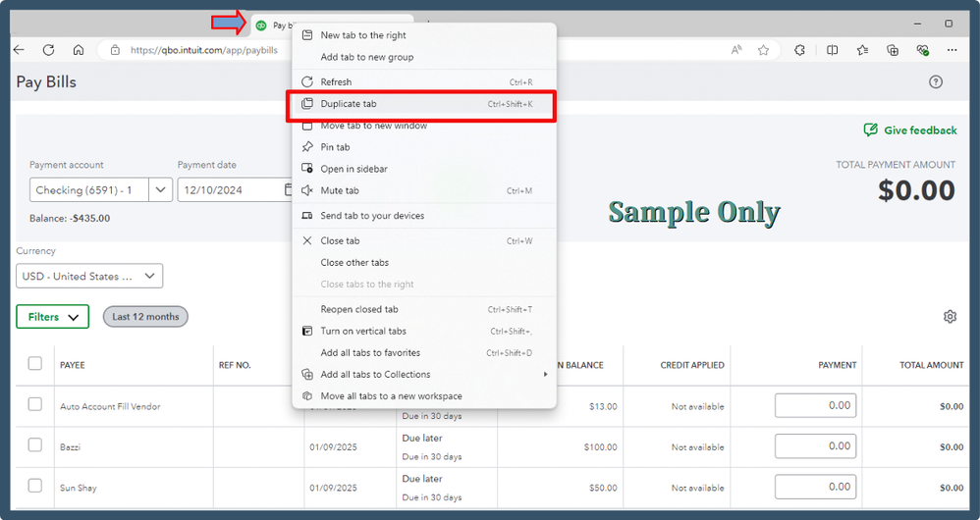The height and width of the screenshot is (520, 980).
Task: Open the Pay Bills help icon
Action: (x=935, y=81)
